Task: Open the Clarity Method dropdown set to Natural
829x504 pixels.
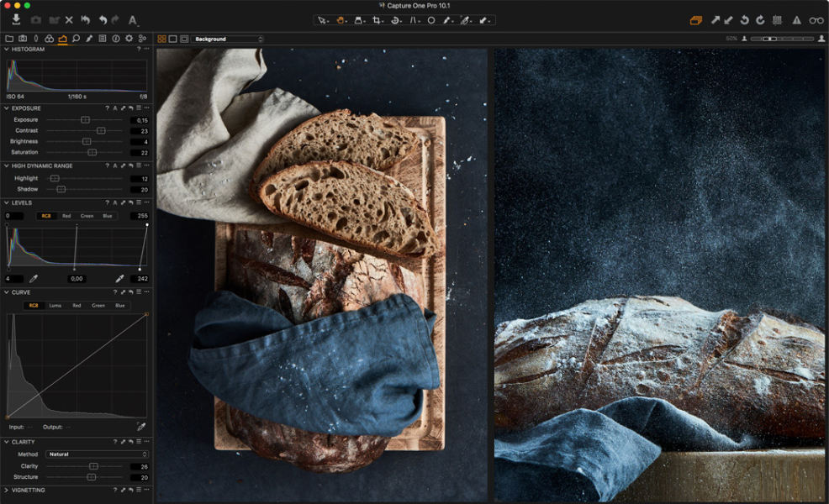Action: point(96,454)
